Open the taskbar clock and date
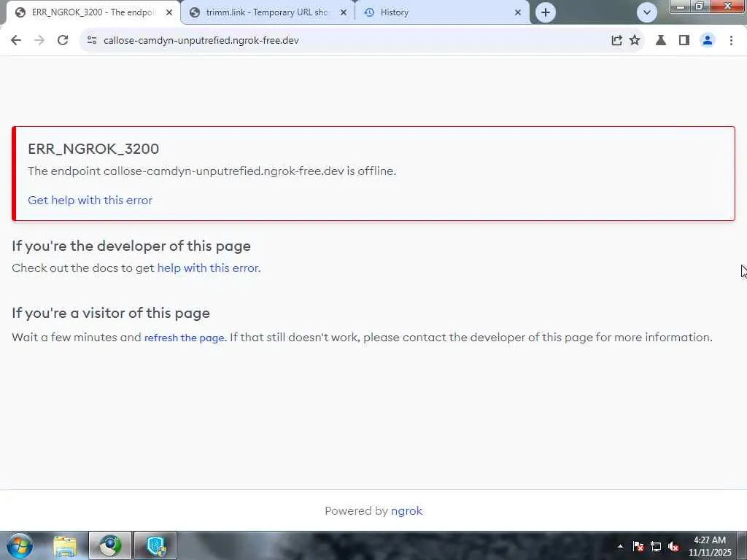The width and height of the screenshot is (747, 560). 709,546
